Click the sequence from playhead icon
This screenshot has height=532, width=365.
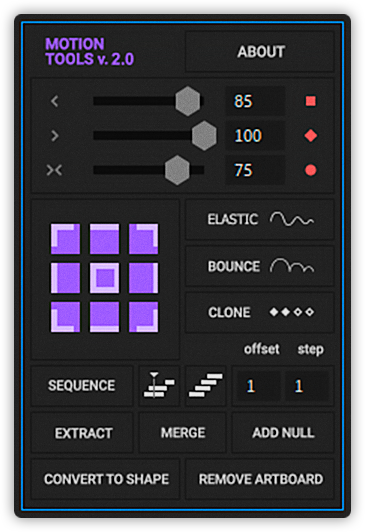coord(159,385)
